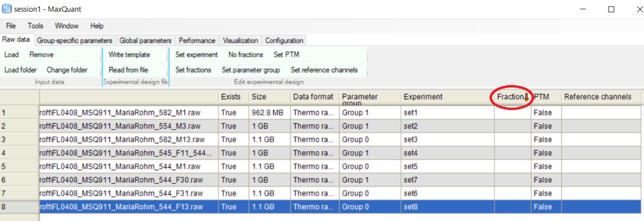The height and width of the screenshot is (221, 644).
Task: Click Set parameter group button
Action: point(251,70)
